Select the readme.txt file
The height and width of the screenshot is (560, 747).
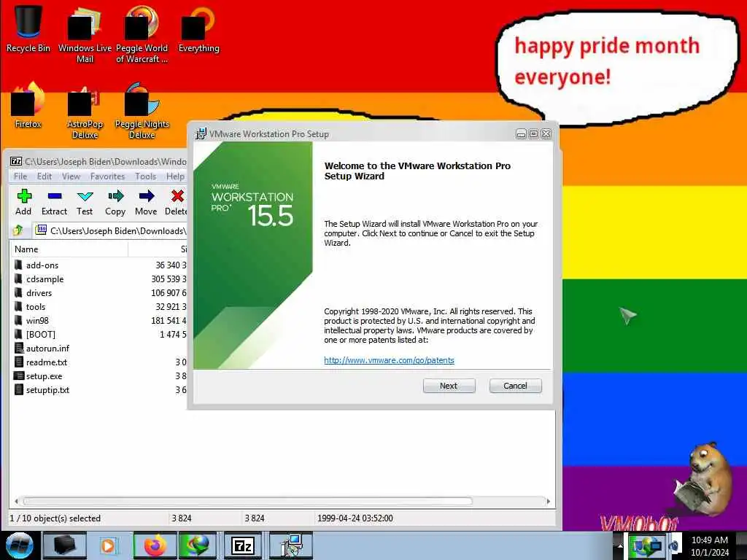click(x=98, y=362)
